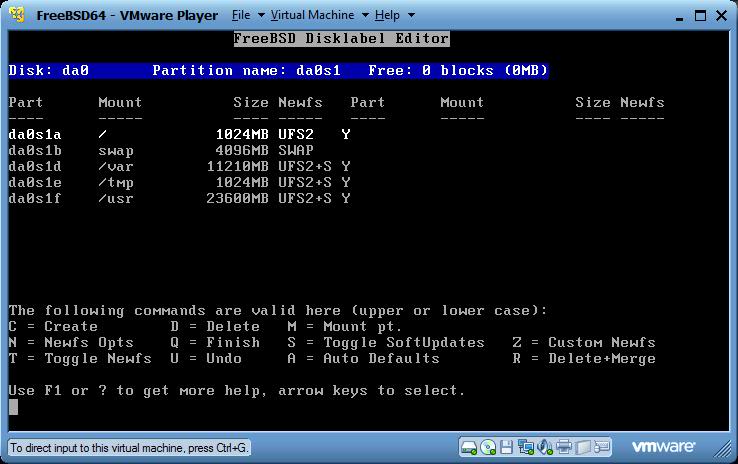Minimize the VMware Player window
Screen dimensions: 738x464
(x=679, y=17)
